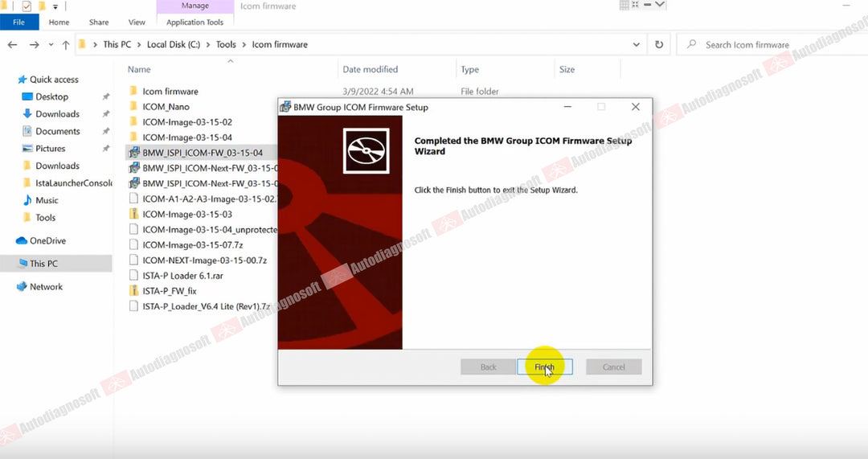Click the installer icon beside BMW_ISPI_ICOM-FW_03-15-04
This screenshot has width=868, height=459.
tap(133, 152)
